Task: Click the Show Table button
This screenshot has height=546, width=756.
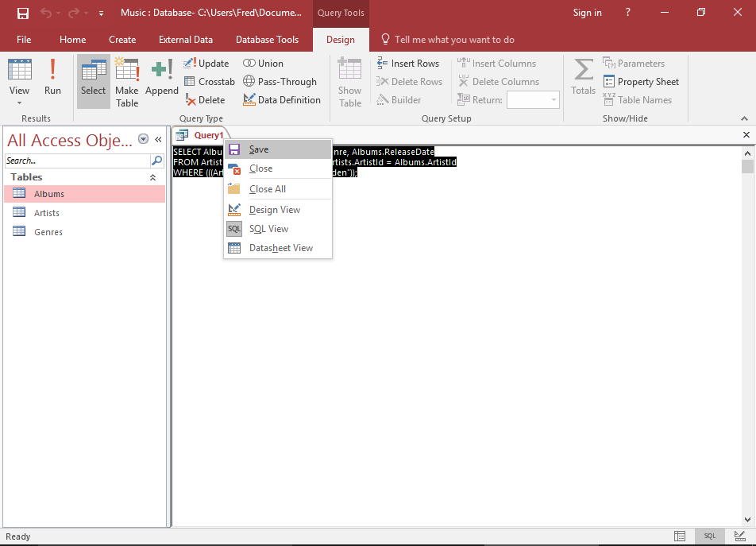Action: coord(349,82)
